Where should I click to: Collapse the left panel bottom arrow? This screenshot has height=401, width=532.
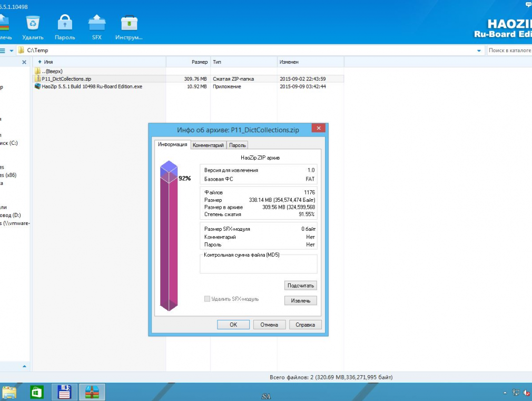point(24,366)
